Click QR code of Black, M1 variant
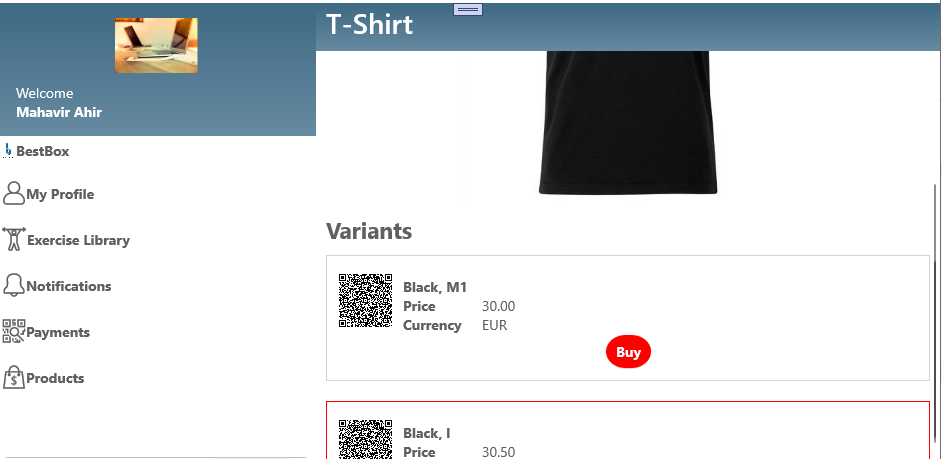The width and height of the screenshot is (942, 459). [x=365, y=300]
